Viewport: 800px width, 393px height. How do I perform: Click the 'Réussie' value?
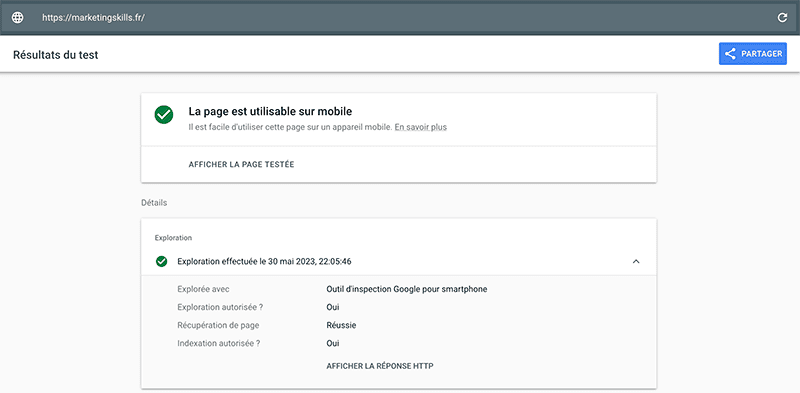(341, 325)
